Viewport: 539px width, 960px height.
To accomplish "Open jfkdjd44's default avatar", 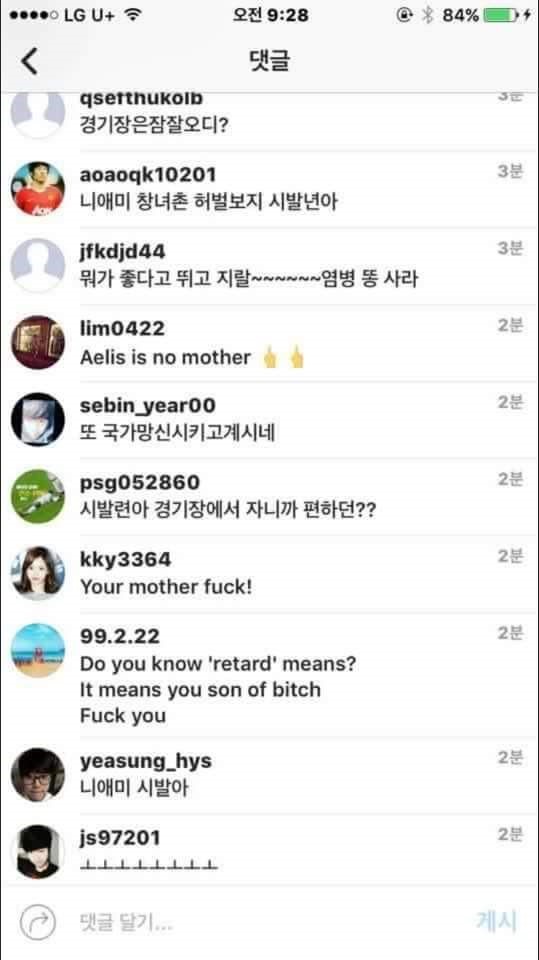I will tap(38, 265).
